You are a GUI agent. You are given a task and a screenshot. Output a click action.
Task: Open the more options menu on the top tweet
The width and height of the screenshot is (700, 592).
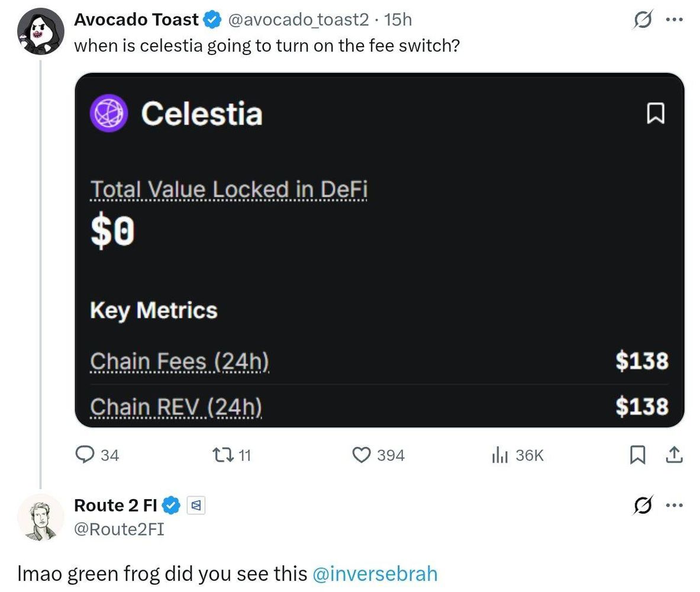(x=675, y=18)
